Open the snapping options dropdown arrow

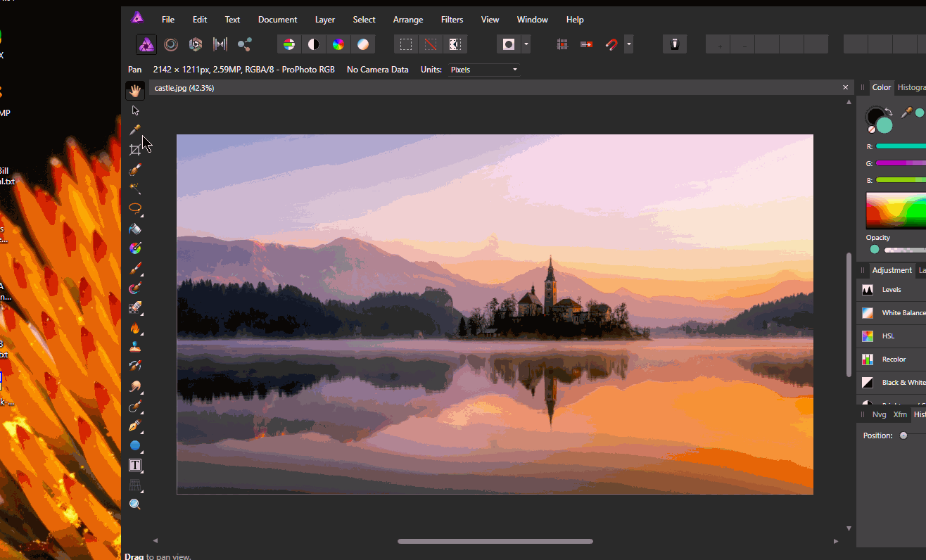coord(628,44)
